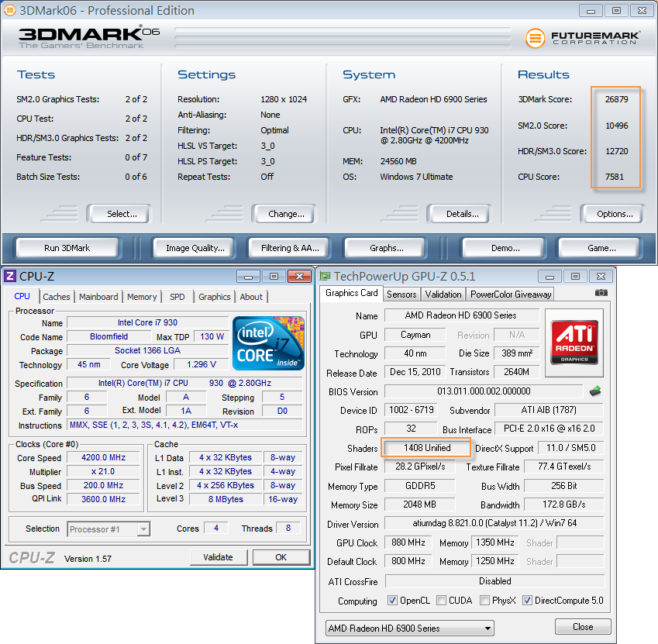
Task: Click the Intel Core i7 logo in CPU-Z
Action: point(268,343)
